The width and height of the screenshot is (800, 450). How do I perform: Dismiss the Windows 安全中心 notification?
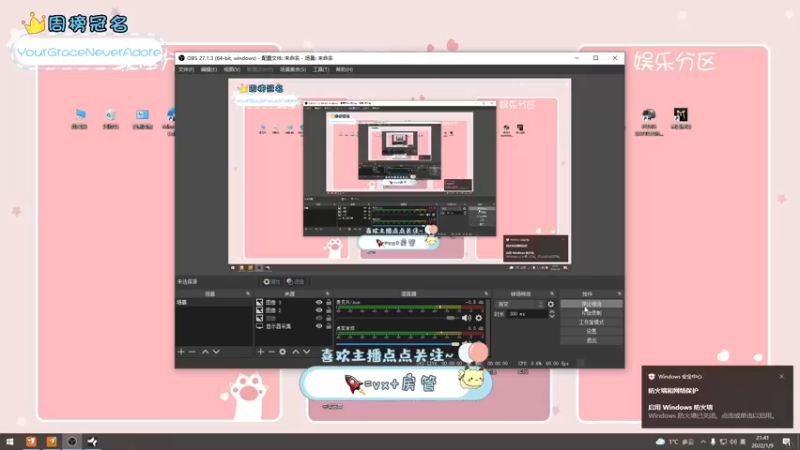pos(782,377)
